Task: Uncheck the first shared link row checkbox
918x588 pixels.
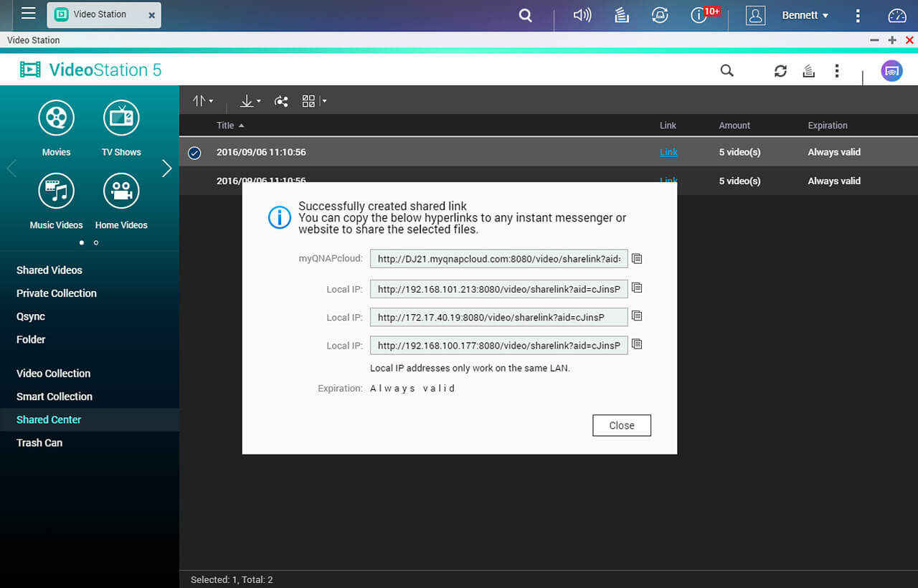Action: click(x=194, y=153)
